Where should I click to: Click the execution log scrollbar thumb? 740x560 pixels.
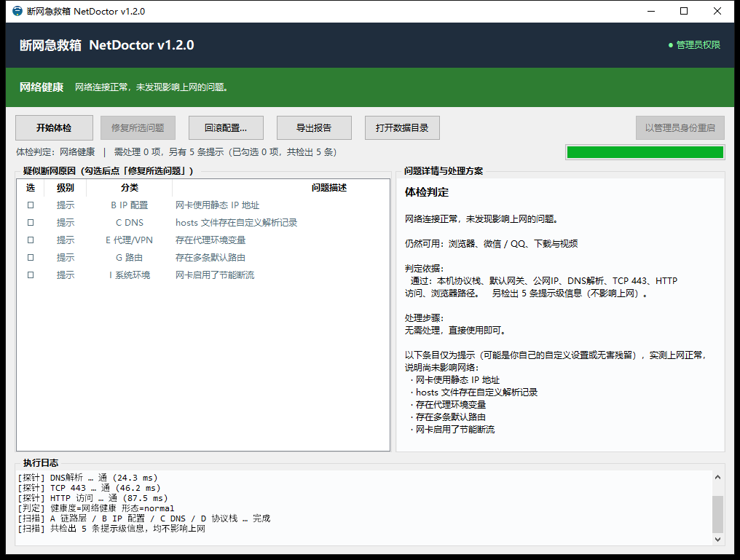pos(717,514)
